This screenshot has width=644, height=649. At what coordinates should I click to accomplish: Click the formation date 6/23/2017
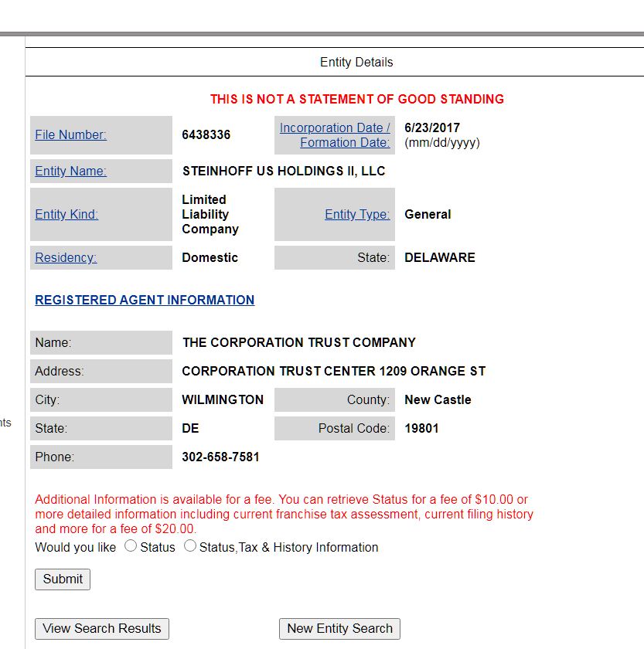432,128
